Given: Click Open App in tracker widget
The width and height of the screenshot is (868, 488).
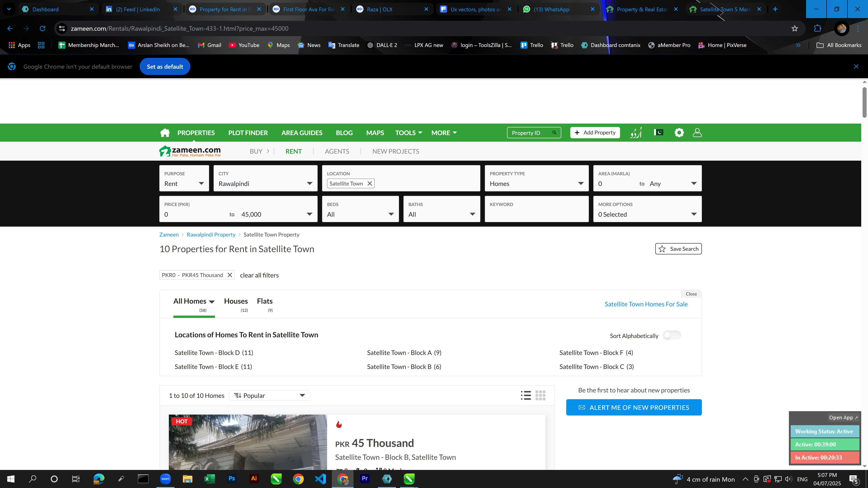Looking at the screenshot, I should pos(843,418).
